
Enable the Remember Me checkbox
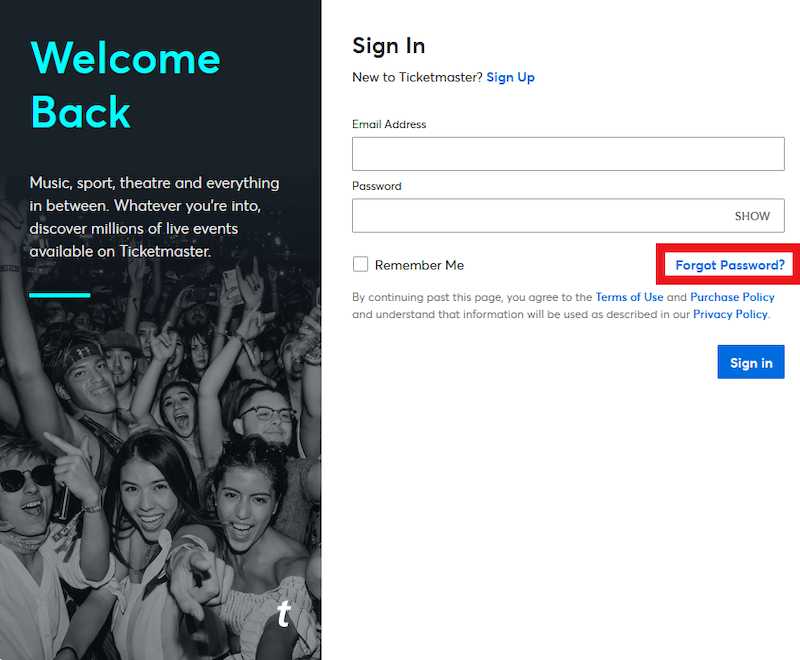tap(361, 265)
